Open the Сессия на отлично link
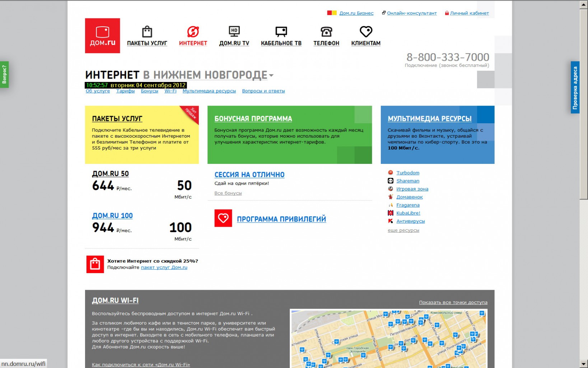 249,175
